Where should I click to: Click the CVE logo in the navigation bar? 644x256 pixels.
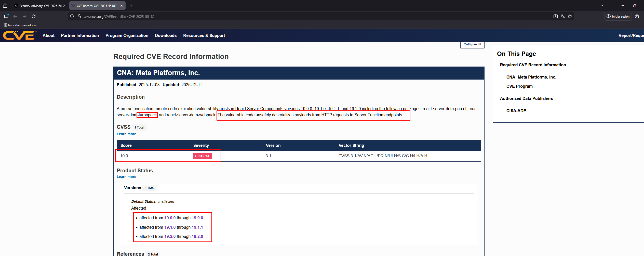click(19, 35)
